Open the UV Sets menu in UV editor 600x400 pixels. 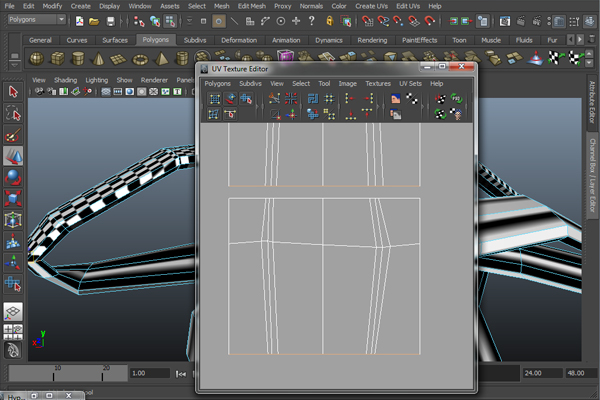coord(410,83)
